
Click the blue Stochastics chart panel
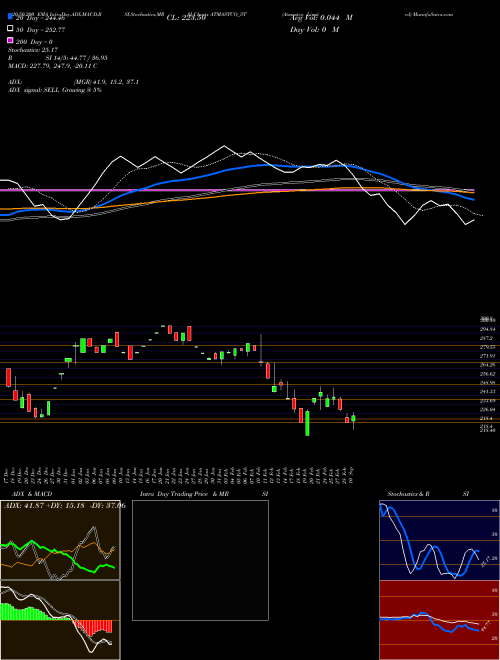click(x=439, y=540)
